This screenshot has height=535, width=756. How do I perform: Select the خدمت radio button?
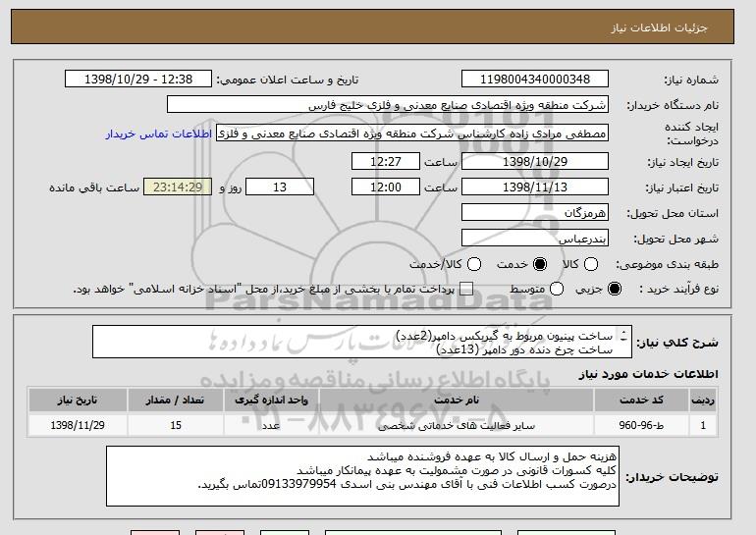[x=540, y=264]
